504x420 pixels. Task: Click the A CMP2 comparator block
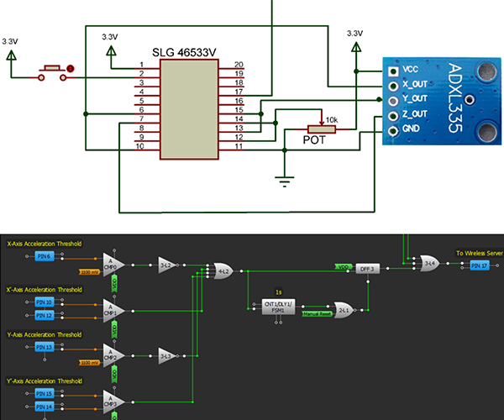[x=113, y=355]
